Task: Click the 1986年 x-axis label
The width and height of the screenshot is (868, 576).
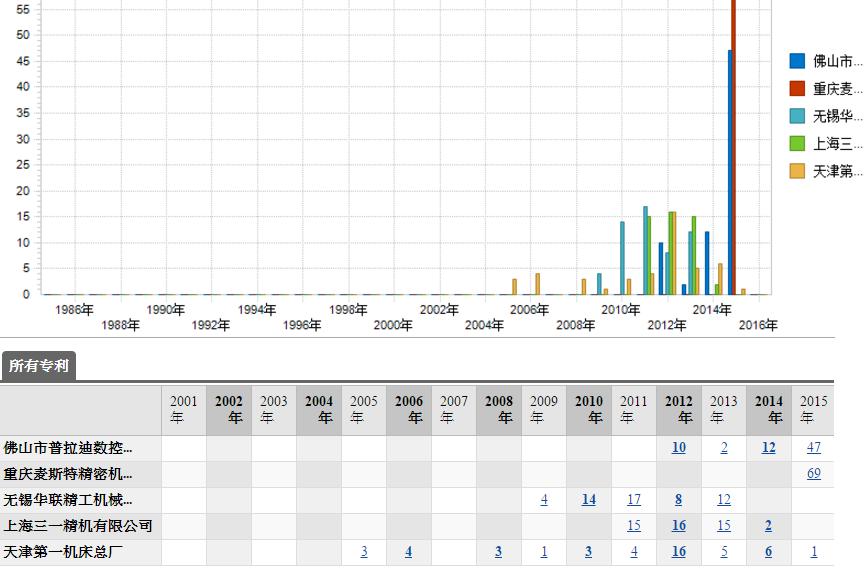Action: pos(74,310)
